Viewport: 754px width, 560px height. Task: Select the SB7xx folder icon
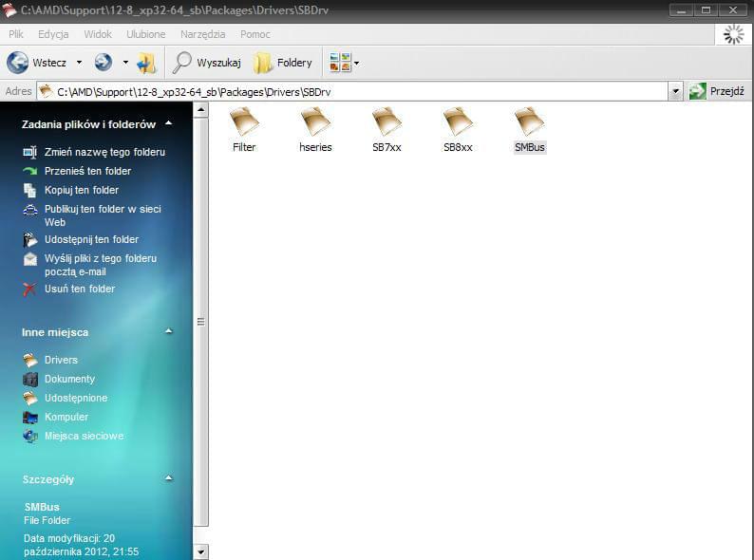pos(386,121)
